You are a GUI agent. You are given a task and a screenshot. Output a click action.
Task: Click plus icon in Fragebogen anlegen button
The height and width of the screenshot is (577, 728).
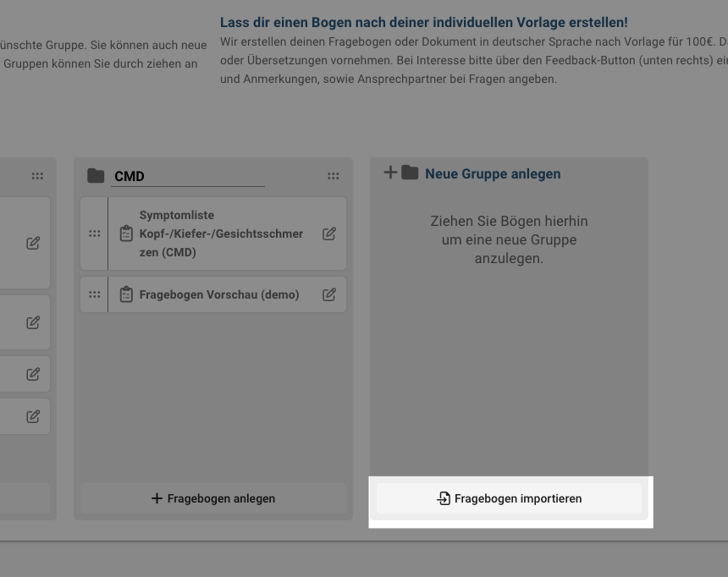(x=157, y=498)
